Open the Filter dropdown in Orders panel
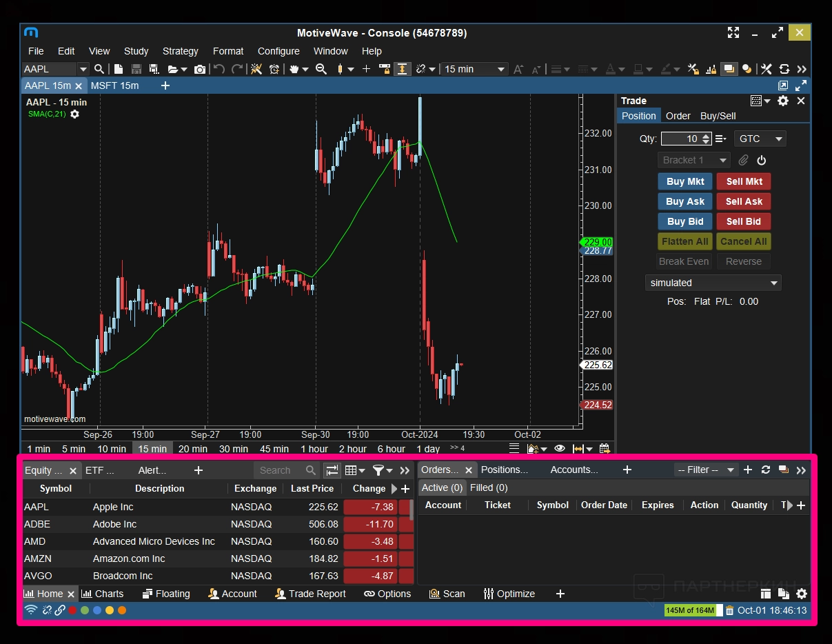 pos(706,470)
